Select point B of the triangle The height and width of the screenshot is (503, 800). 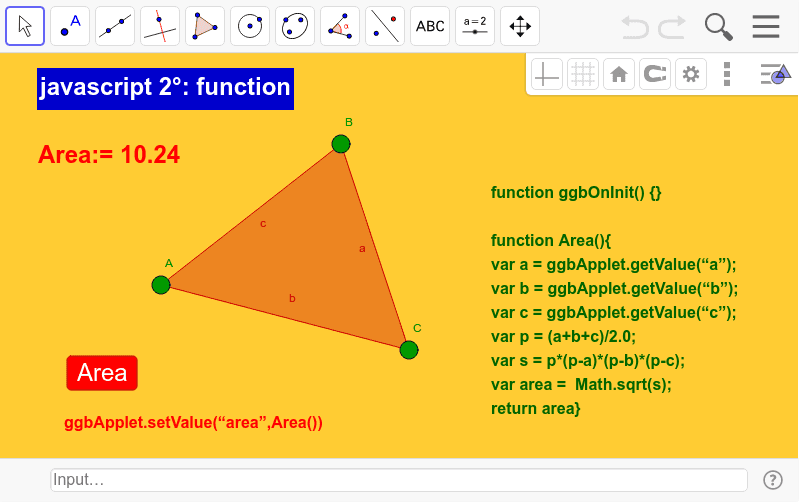pyautogui.click(x=341, y=144)
